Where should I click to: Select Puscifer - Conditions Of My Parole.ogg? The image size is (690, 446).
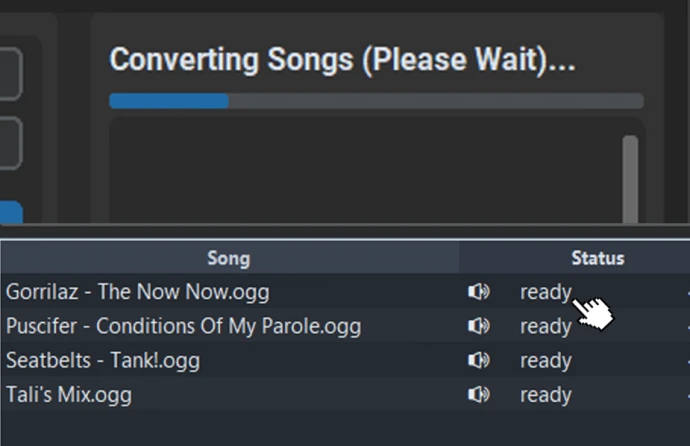point(183,326)
